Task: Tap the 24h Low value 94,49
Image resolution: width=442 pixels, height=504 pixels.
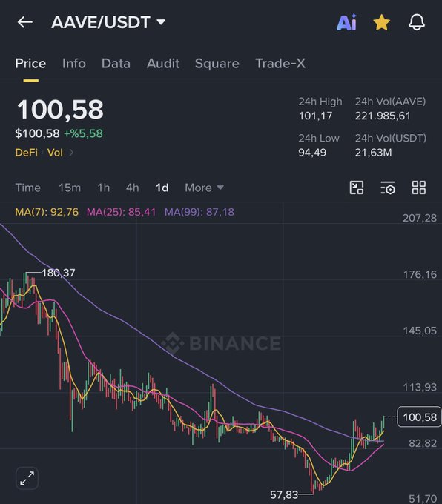Action: [312, 153]
